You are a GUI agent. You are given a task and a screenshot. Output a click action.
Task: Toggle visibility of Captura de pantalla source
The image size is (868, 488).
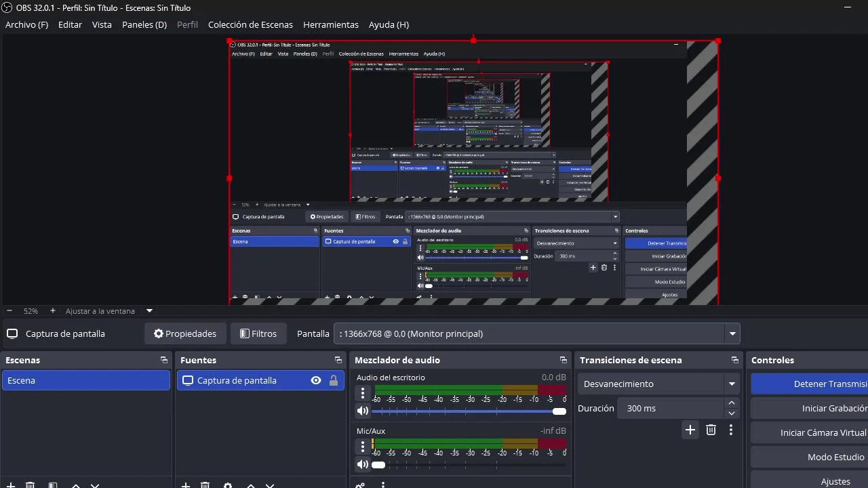[316, 380]
